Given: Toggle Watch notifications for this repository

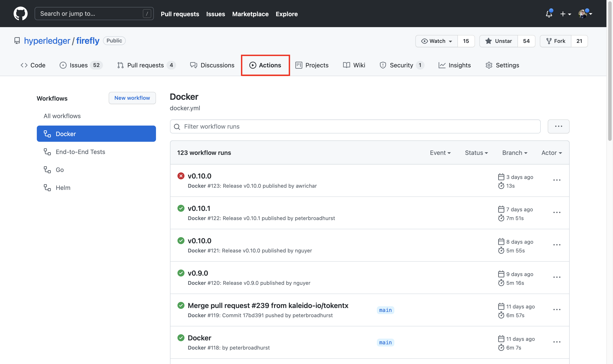Looking at the screenshot, I should pyautogui.click(x=436, y=41).
